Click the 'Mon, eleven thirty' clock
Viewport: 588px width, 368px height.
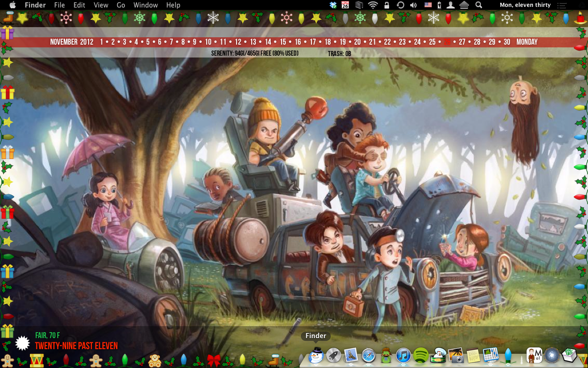click(x=525, y=5)
